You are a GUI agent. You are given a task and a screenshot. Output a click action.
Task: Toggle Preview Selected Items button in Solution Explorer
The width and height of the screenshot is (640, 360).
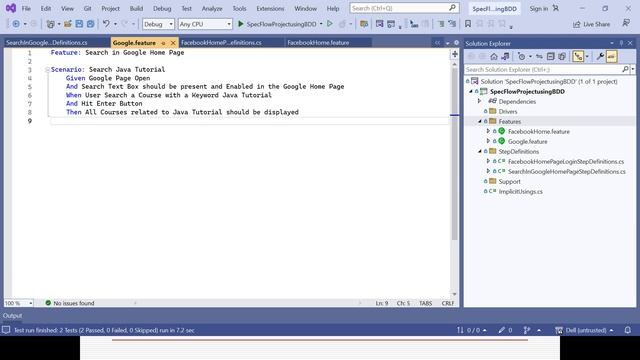tap(611, 57)
